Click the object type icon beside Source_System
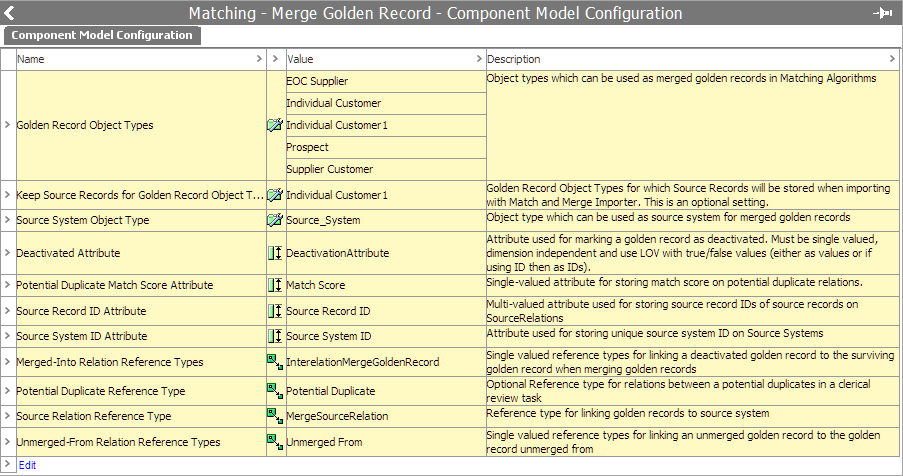The height and width of the screenshot is (476, 903). (275, 220)
